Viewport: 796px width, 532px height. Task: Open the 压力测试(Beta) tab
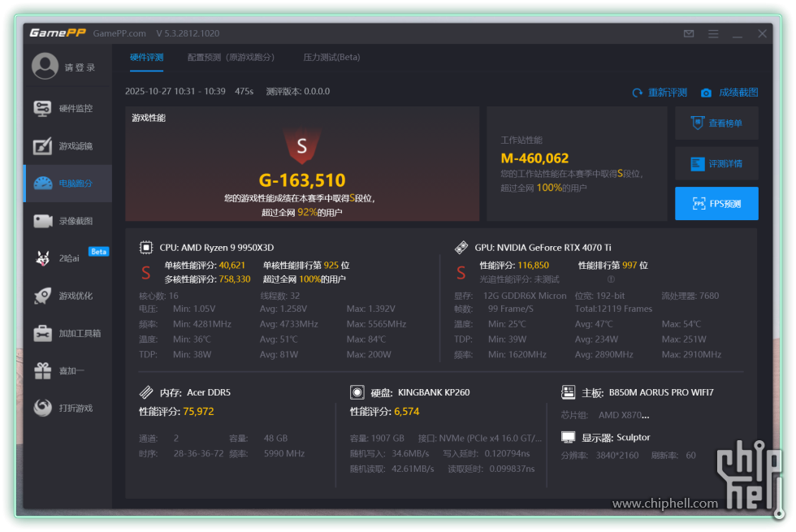tap(331, 58)
